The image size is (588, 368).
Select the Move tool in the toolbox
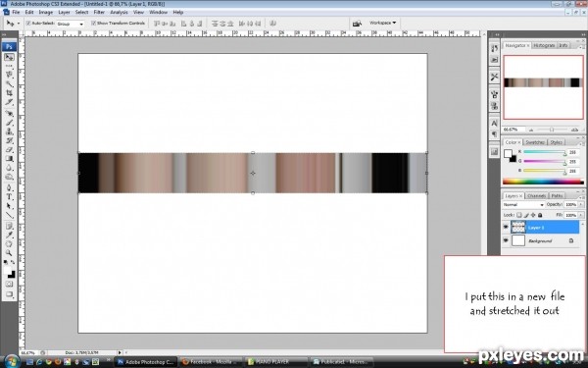(9, 57)
